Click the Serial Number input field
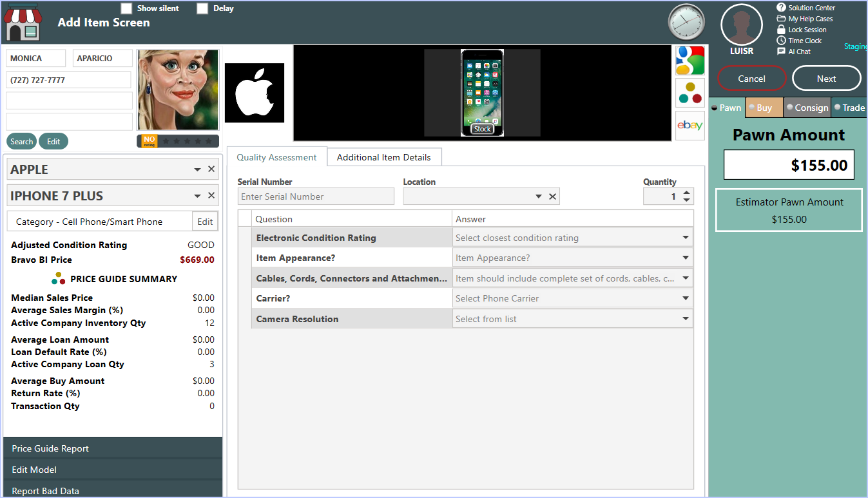Screen dimensions: 868x498 (316, 196)
